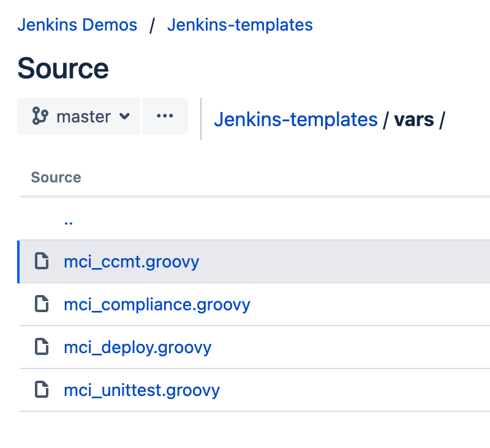Screen dimensions: 490x448
Task: Navigate to Jenkins-templates root in file path
Action: [x=295, y=119]
